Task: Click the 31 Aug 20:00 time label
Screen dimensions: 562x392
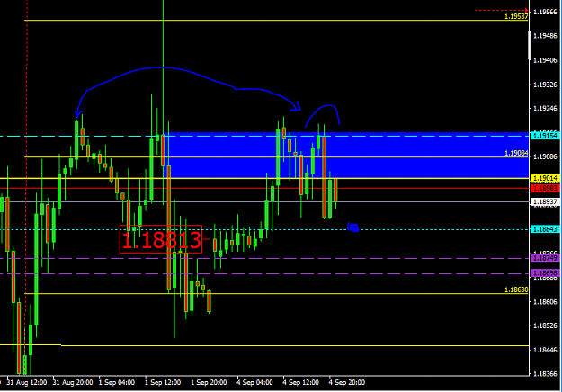Action: [x=73, y=383]
